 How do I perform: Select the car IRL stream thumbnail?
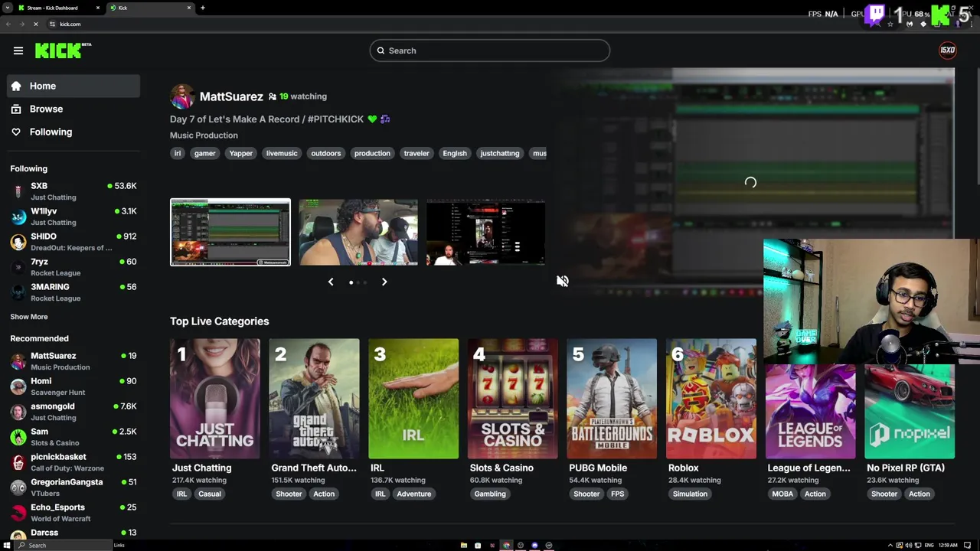[358, 232]
